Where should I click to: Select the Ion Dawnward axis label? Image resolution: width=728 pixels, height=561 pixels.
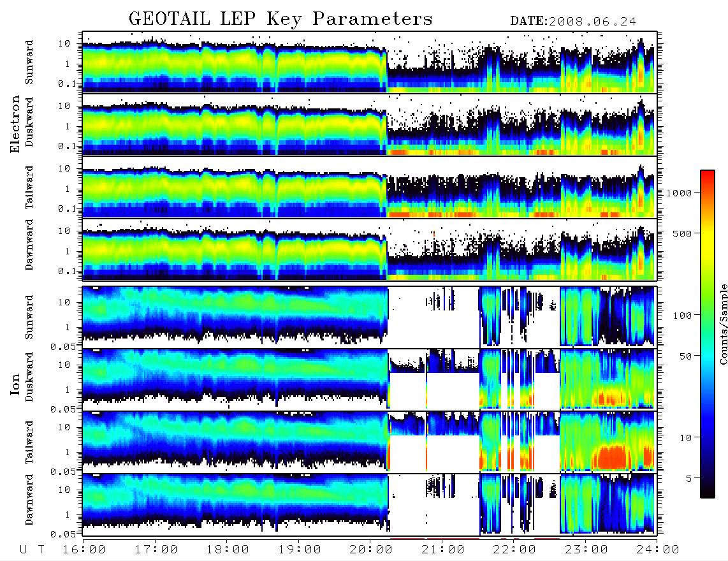pos(29,500)
